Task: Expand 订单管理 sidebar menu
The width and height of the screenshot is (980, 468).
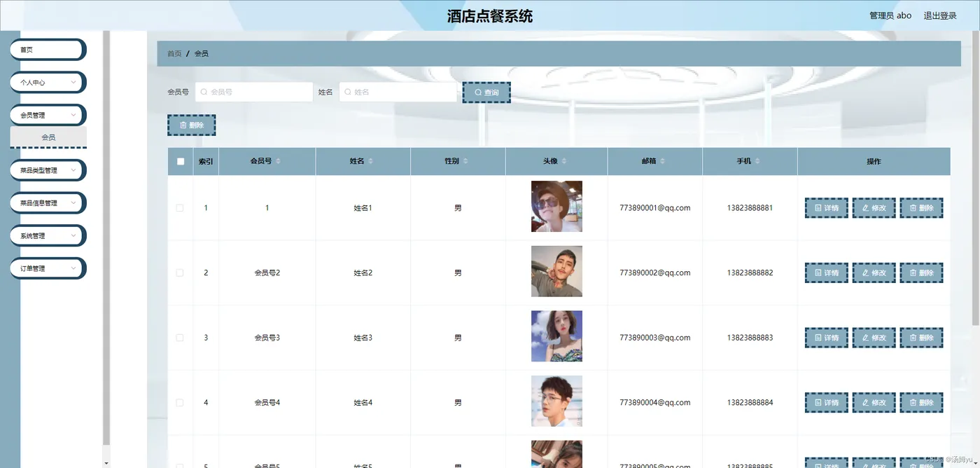Action: point(48,268)
